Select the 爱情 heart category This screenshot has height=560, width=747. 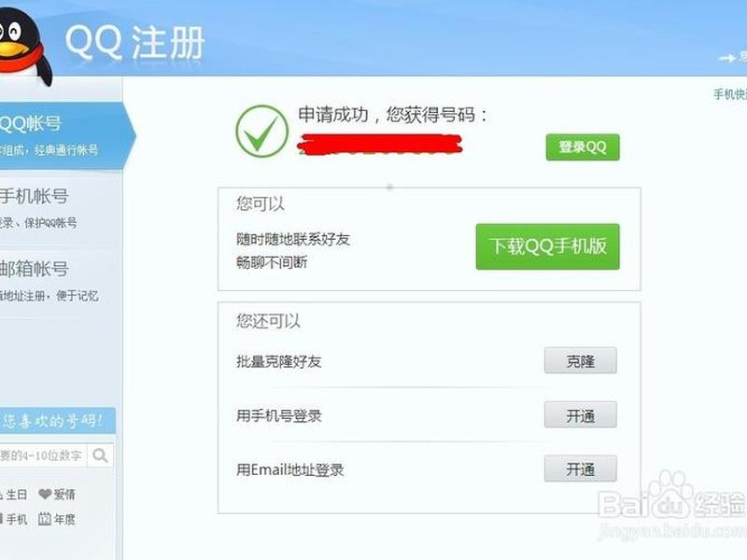(x=57, y=495)
